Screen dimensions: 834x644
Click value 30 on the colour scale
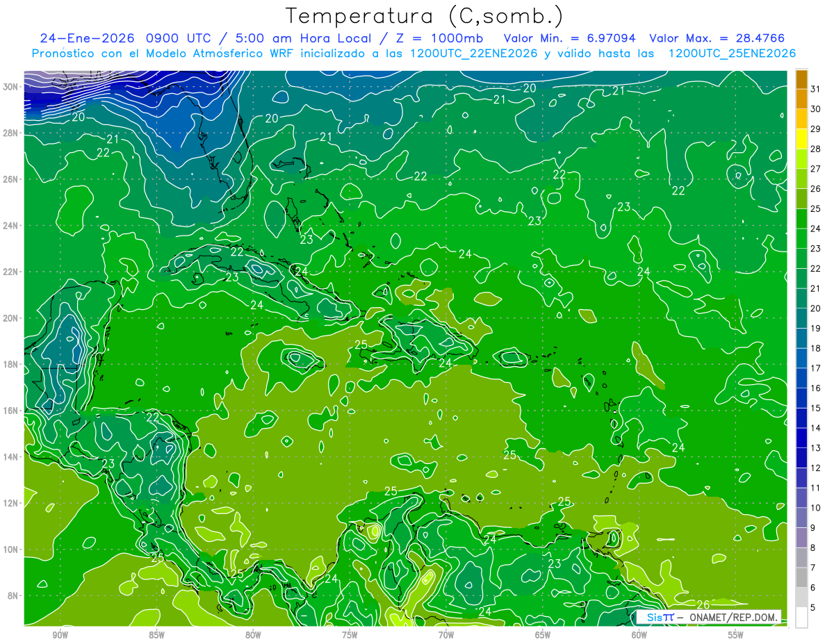click(x=816, y=109)
